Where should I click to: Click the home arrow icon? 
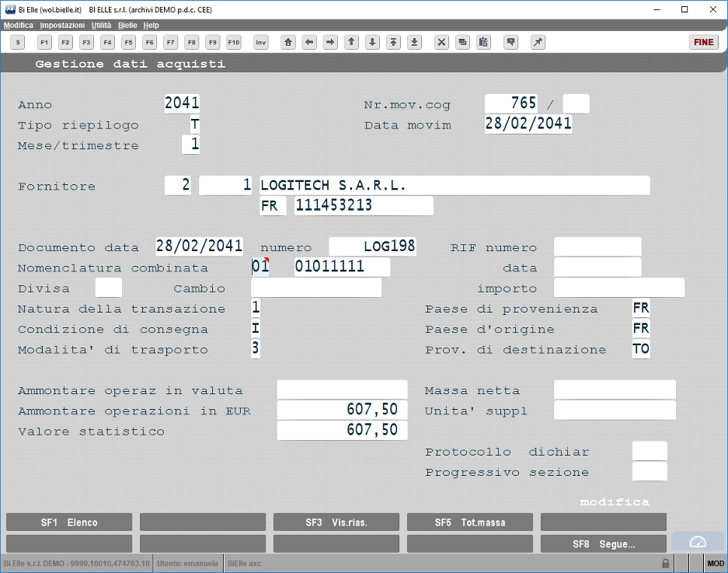click(288, 42)
